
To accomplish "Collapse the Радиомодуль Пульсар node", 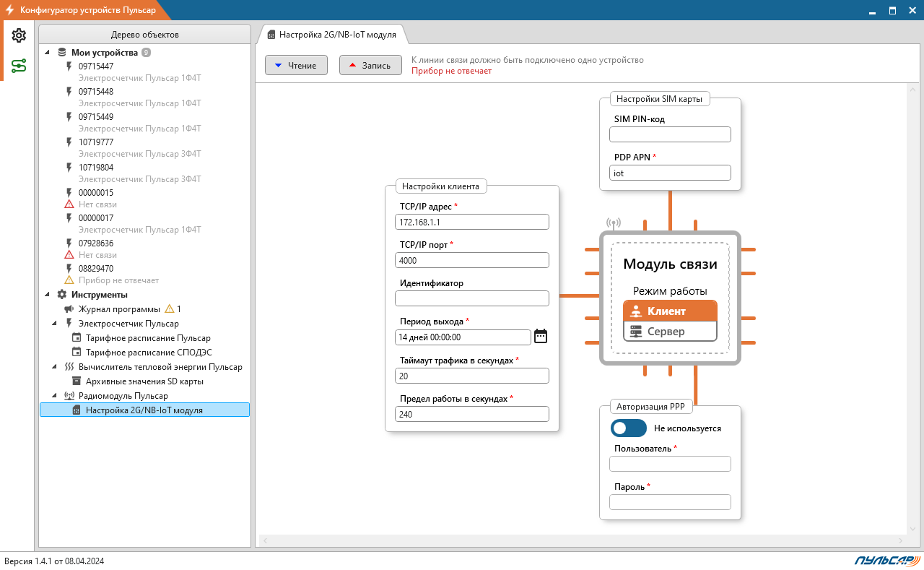I will pyautogui.click(x=55, y=396).
